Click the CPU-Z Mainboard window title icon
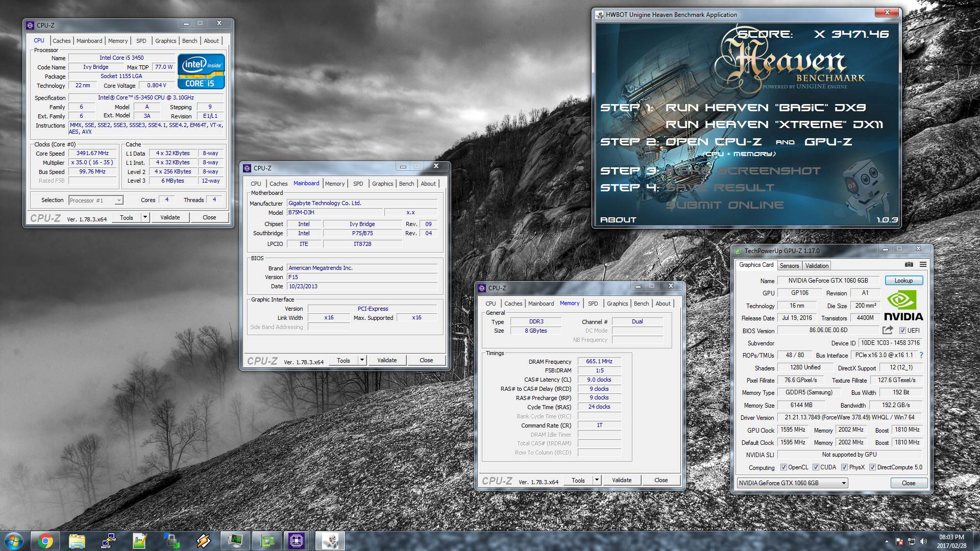Screen dimensions: 980x551 pyautogui.click(x=248, y=168)
